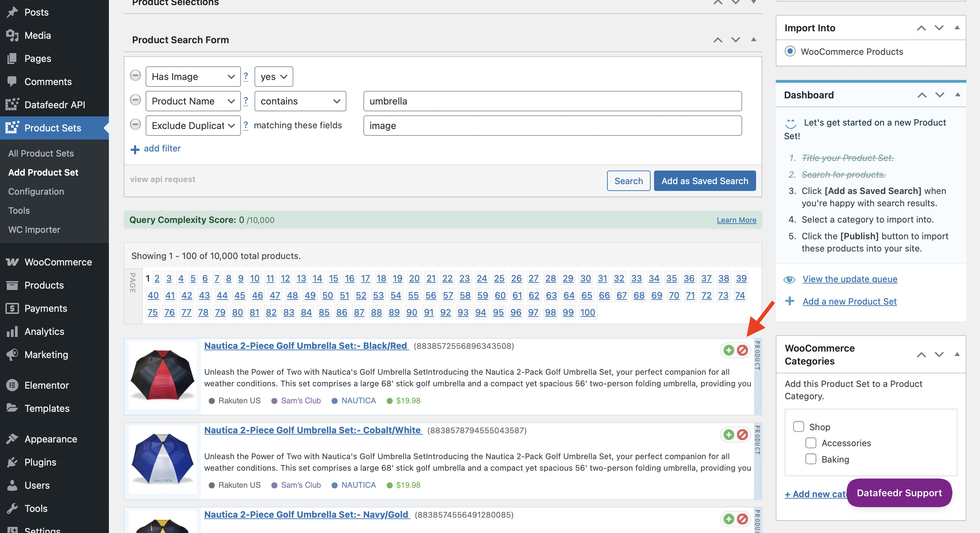Screen dimensions: 980x533
Task: Click the plus icon beside Add a new Product Set
Action: click(790, 301)
